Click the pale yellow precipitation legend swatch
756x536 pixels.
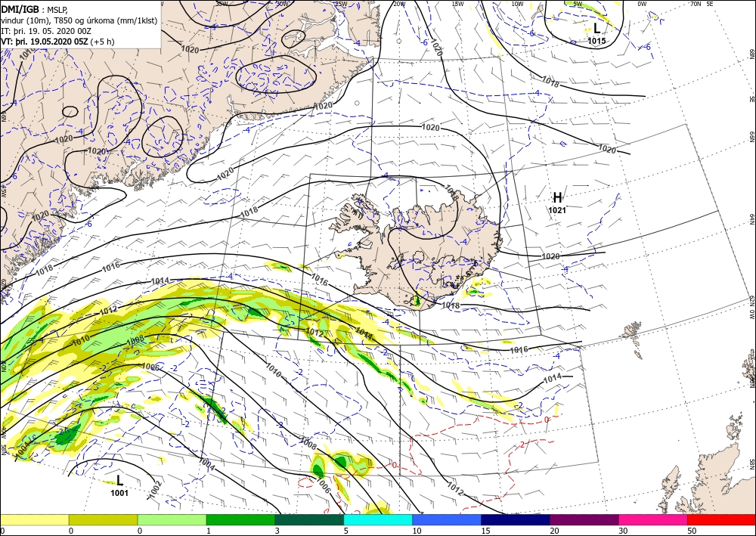click(34, 519)
